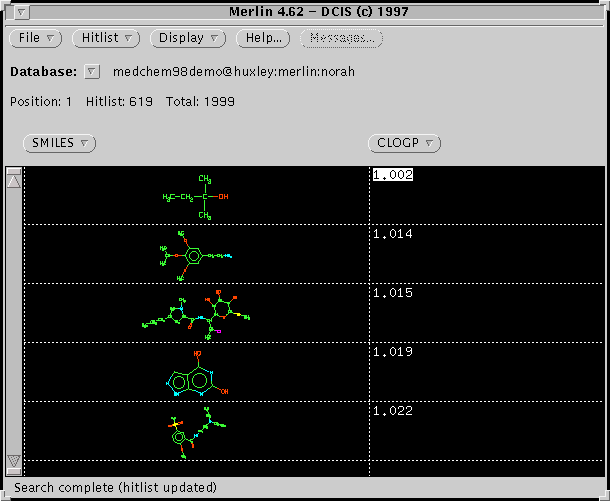Open the SMILES column dropdown

(x=59, y=143)
